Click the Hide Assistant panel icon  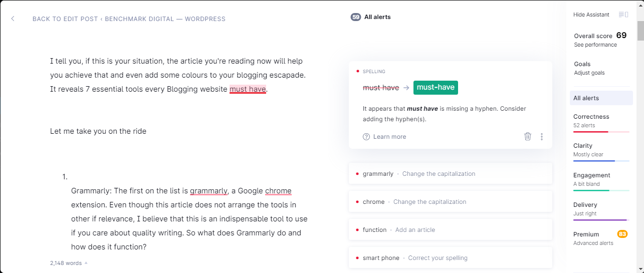pyautogui.click(x=623, y=15)
